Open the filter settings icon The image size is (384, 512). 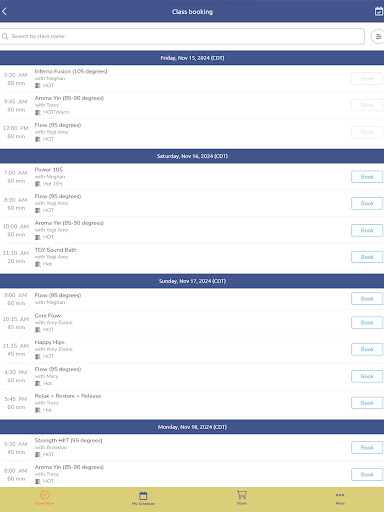378,36
